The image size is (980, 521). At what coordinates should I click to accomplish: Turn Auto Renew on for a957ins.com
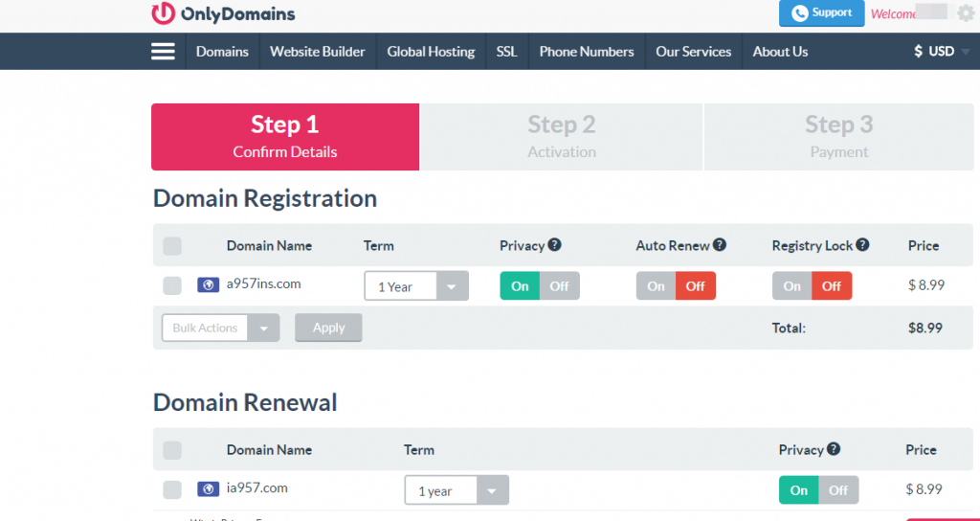click(x=657, y=285)
